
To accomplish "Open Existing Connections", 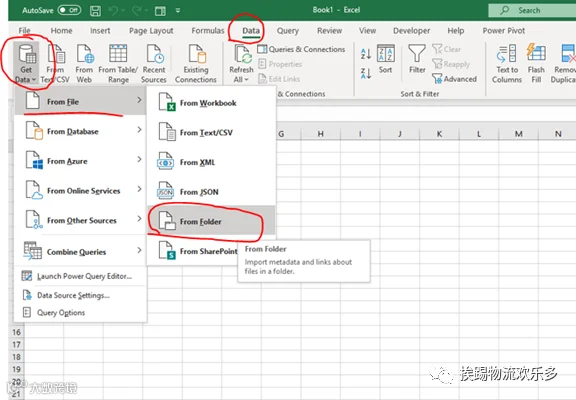I will [196, 63].
